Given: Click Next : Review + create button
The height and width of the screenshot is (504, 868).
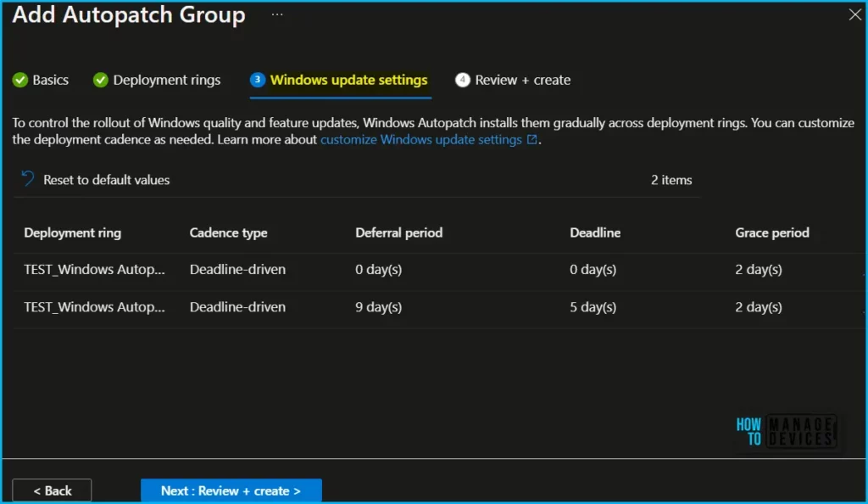Looking at the screenshot, I should click(x=231, y=490).
